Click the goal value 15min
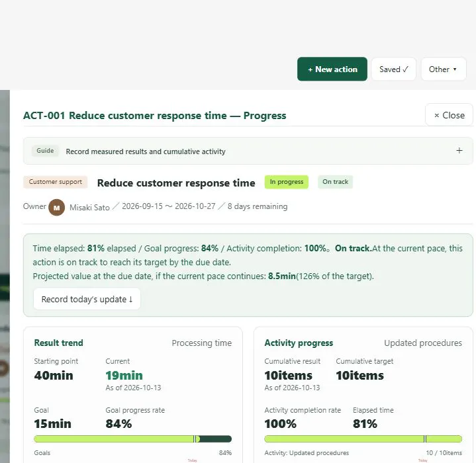 52,424
